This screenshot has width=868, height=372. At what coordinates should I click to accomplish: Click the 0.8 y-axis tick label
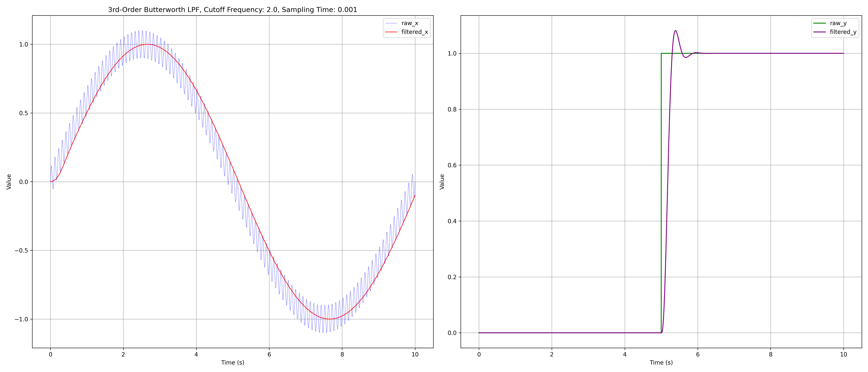click(452, 110)
